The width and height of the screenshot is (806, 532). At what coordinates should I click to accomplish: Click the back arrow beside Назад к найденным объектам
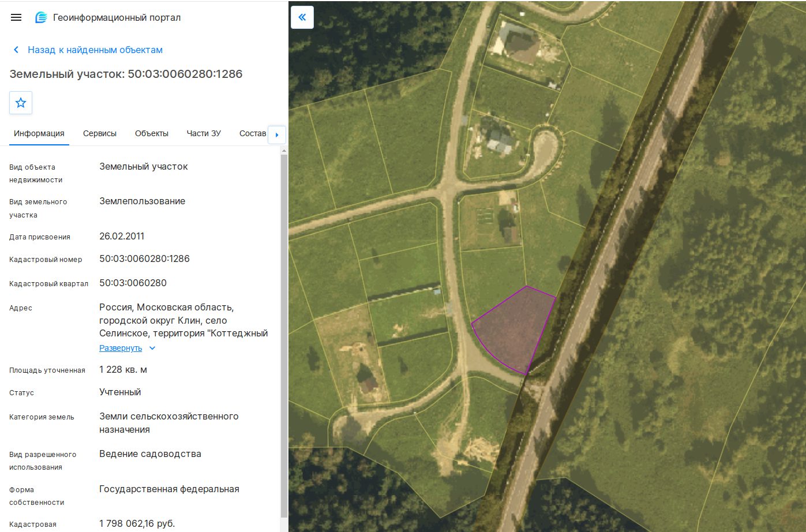[16, 50]
